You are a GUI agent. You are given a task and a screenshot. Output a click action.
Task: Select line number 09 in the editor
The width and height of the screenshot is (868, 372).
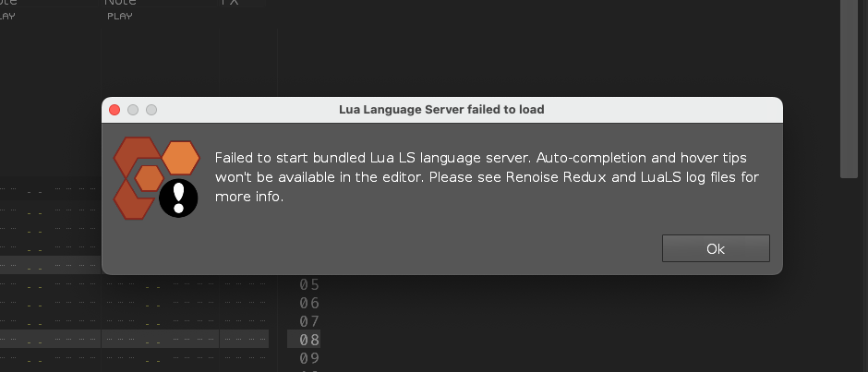[309, 357]
